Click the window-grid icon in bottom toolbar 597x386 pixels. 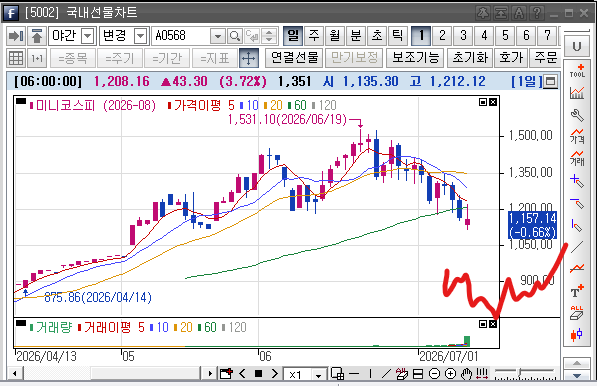tap(337, 374)
